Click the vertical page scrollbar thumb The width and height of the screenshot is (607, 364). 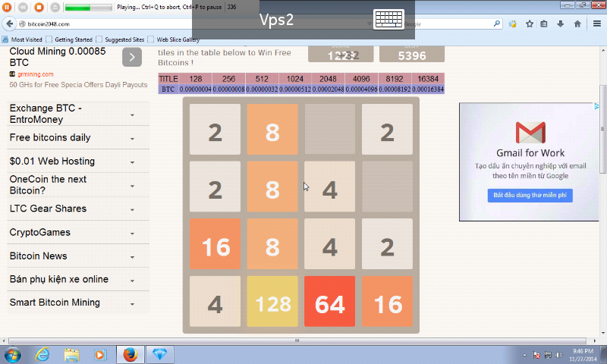[x=602, y=129]
